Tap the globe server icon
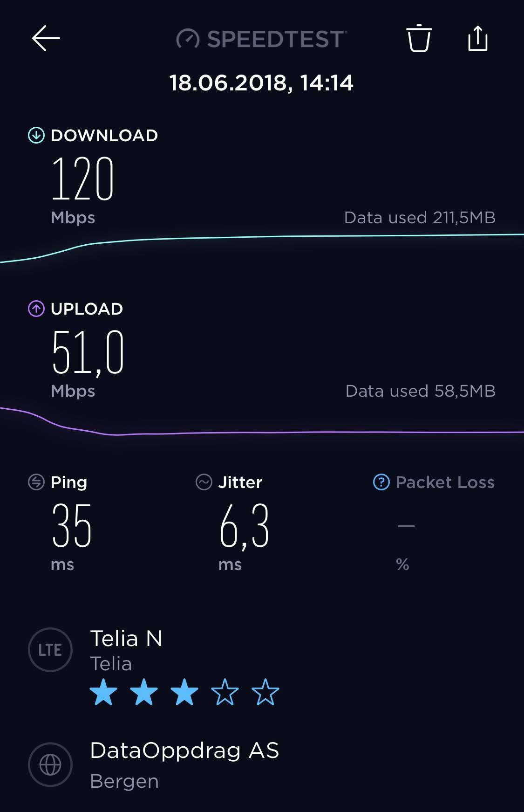 pyautogui.click(x=50, y=764)
